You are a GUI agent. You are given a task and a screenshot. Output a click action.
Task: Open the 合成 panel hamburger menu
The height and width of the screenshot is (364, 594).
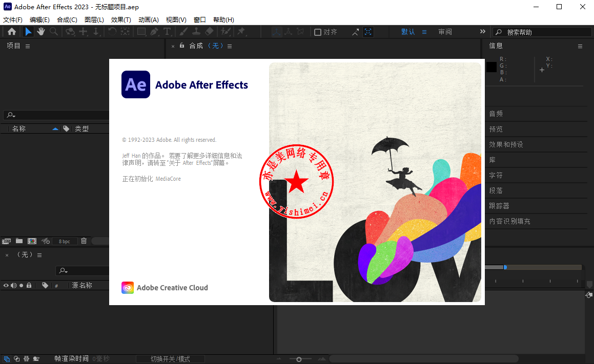(x=230, y=46)
